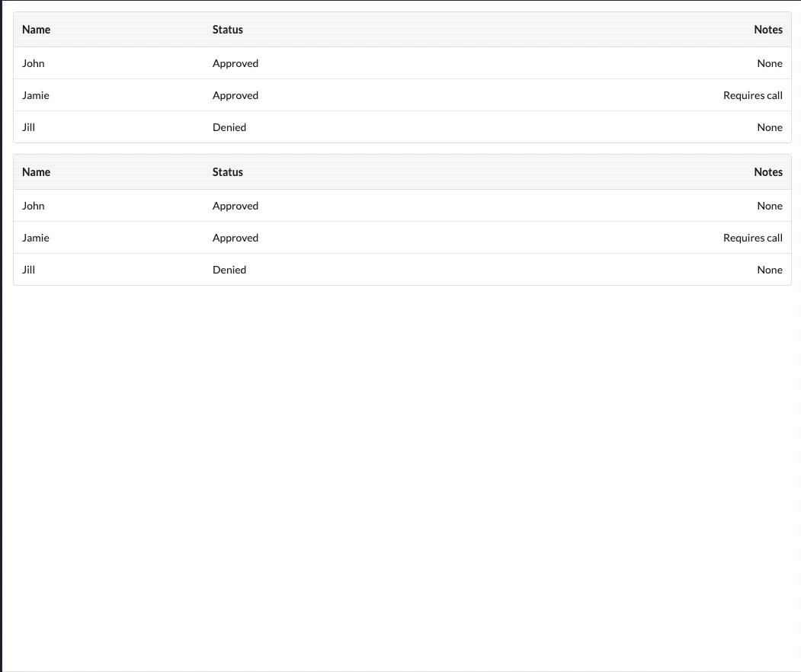The height and width of the screenshot is (672, 801).
Task: Click the Notes column header in first table
Action: [768, 30]
